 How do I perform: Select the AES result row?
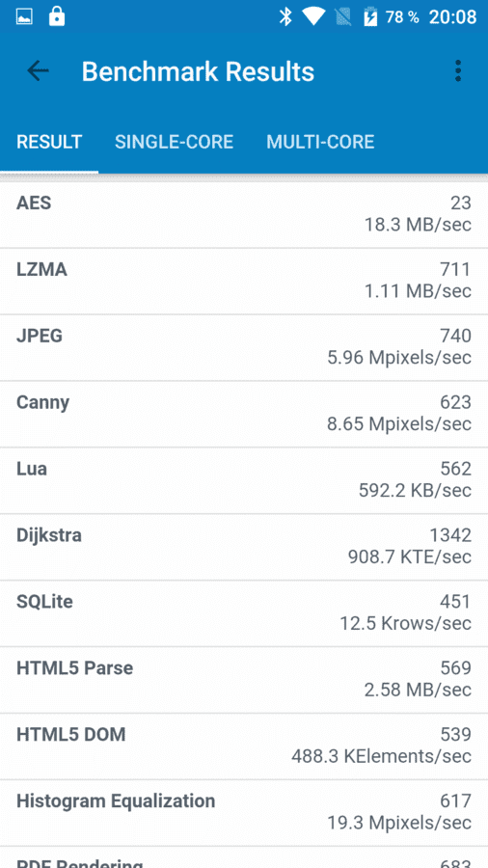(244, 215)
